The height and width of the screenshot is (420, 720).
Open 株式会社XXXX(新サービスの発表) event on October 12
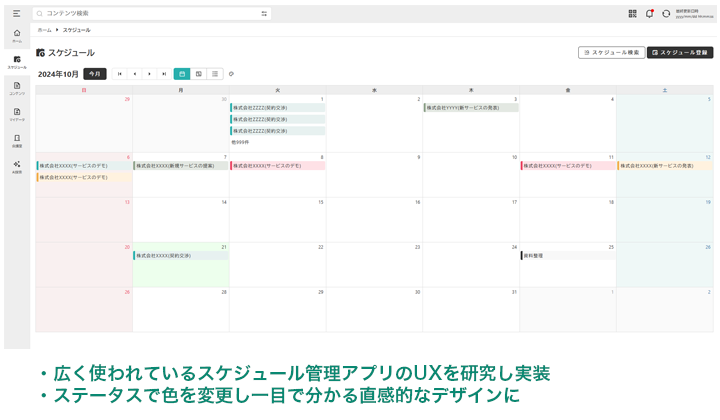pyautogui.click(x=665, y=166)
